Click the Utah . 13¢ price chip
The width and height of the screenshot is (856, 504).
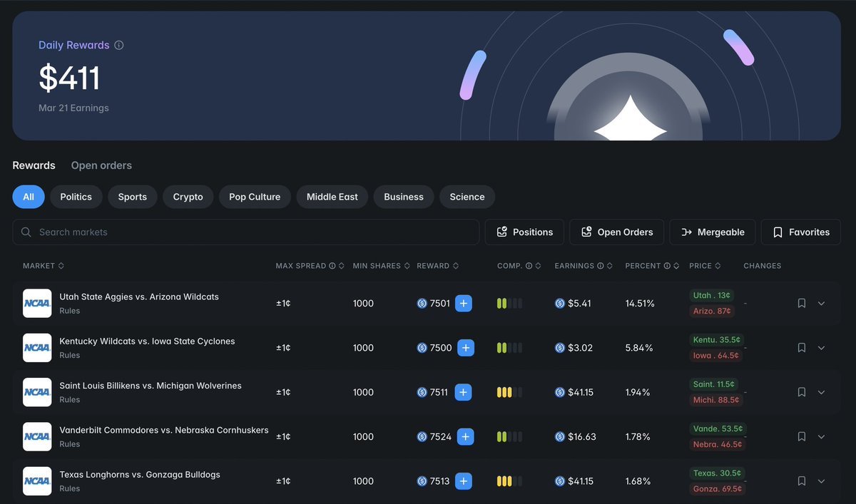coord(712,296)
